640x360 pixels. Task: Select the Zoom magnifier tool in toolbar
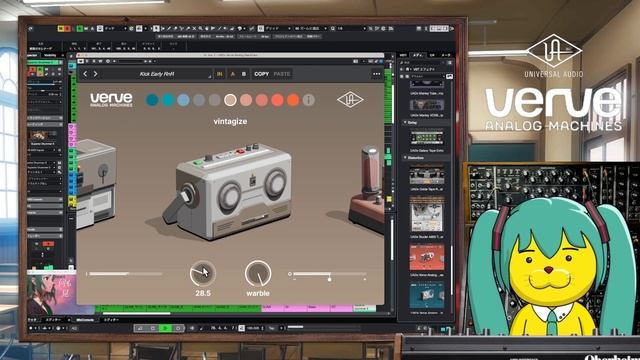[200, 29]
